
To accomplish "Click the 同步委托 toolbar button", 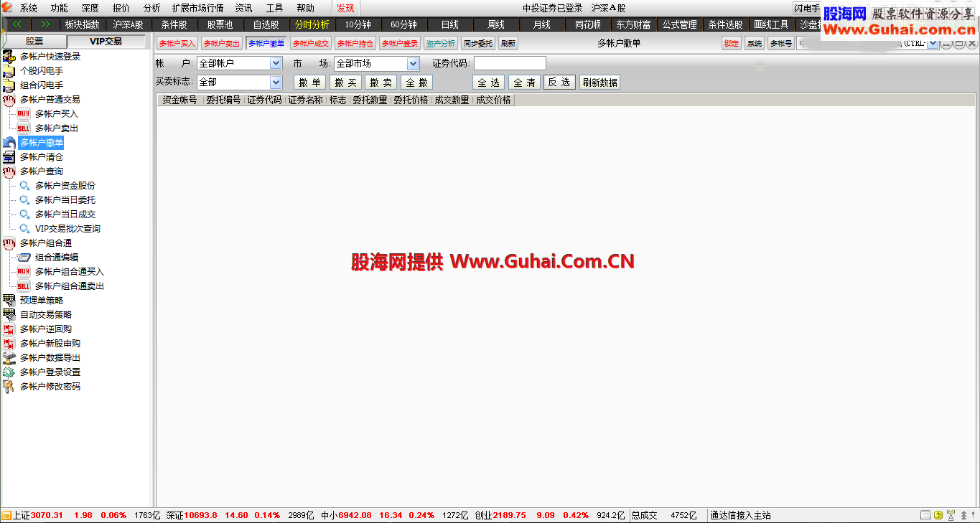I will [x=478, y=44].
